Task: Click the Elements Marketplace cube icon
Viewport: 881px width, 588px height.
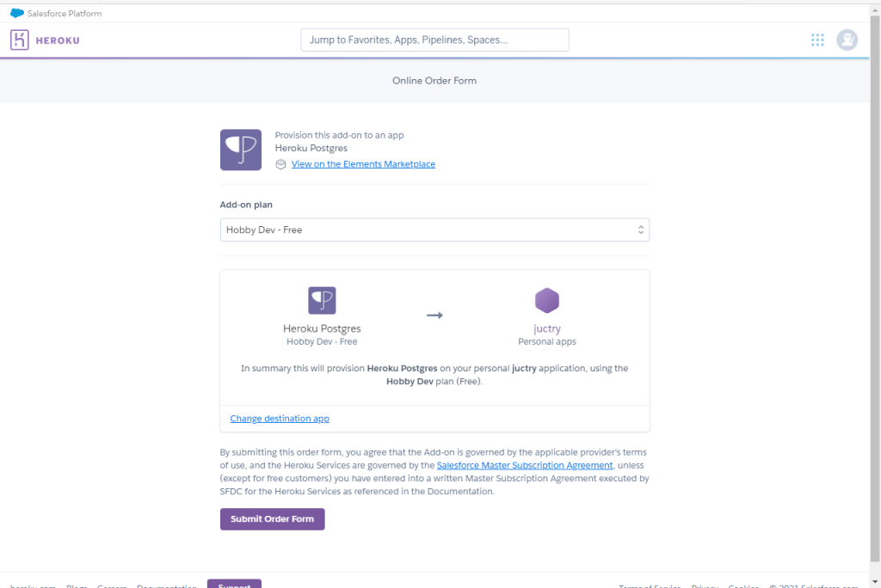Action: pos(281,164)
